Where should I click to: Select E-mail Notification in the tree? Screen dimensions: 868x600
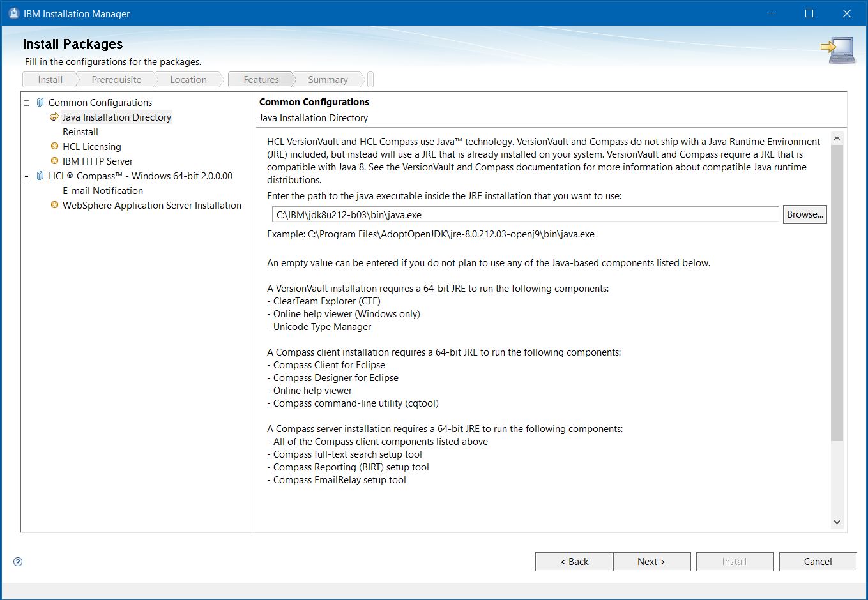[103, 191]
